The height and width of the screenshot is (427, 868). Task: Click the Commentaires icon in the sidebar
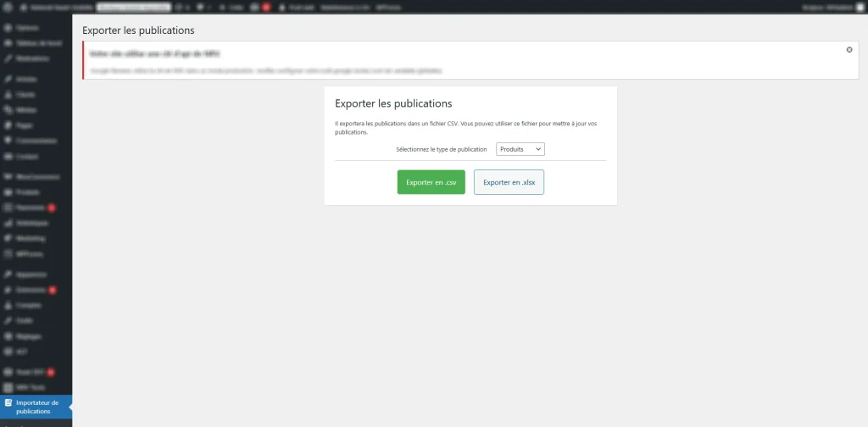(8, 141)
